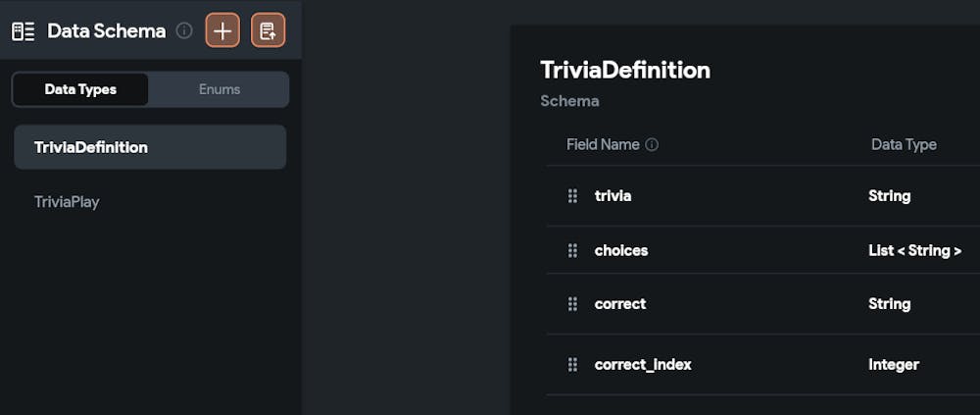Click drag handle beside correct field
This screenshot has height=415, width=980.
572,304
